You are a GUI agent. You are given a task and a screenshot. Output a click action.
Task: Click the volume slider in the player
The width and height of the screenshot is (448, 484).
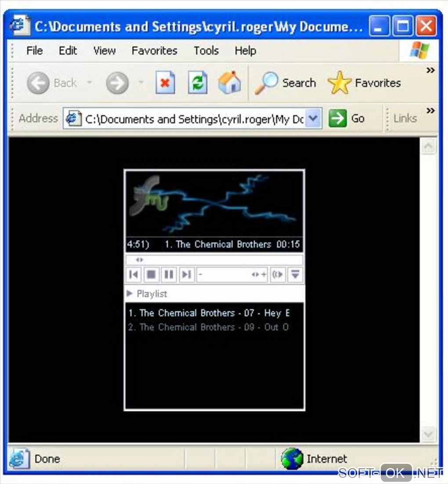[232, 274]
